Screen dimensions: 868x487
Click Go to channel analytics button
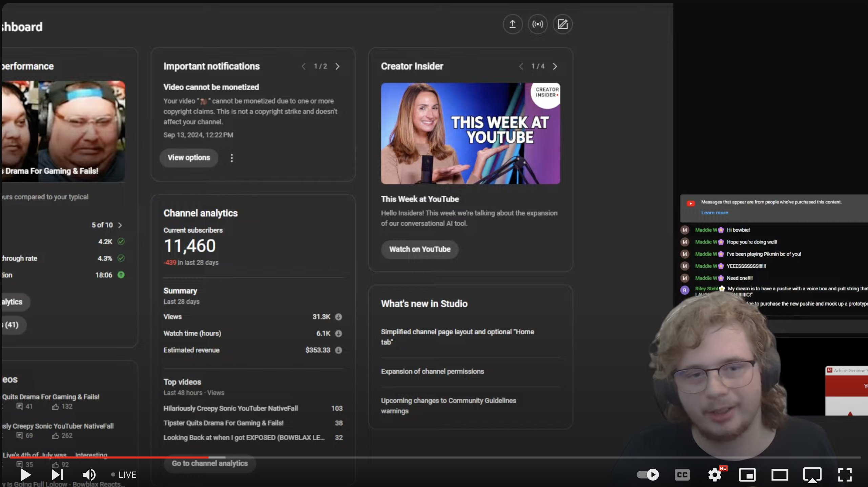[210, 463]
